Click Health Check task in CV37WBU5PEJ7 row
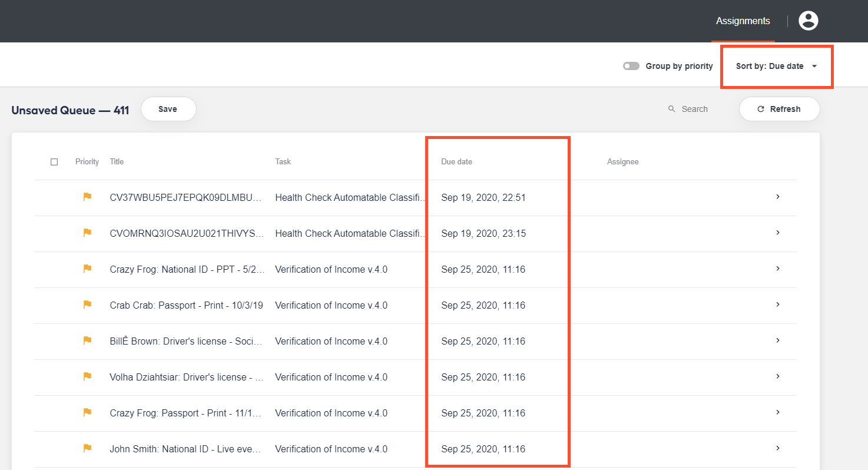 (x=350, y=198)
